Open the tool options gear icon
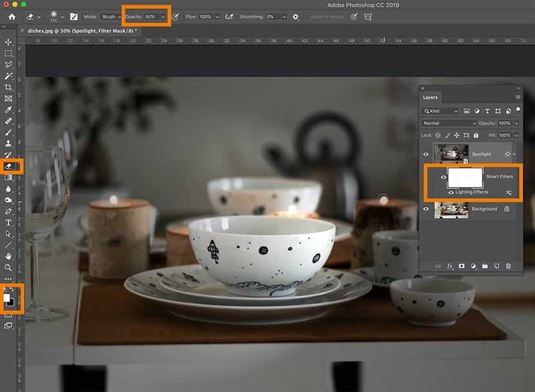Screen dimensions: 535x392 tap(295, 17)
